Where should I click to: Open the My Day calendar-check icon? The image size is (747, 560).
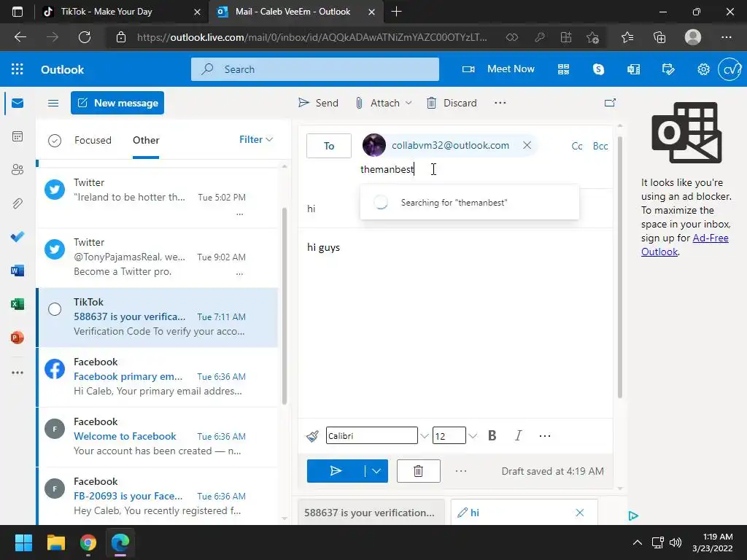coord(668,69)
